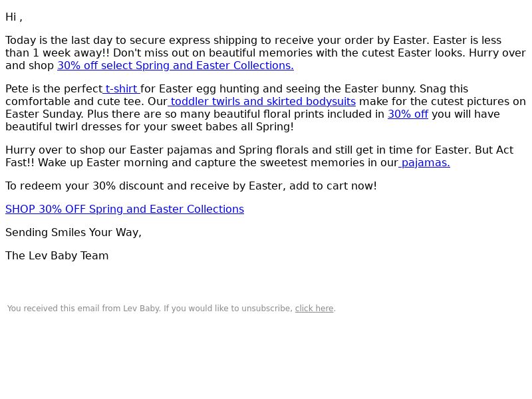
Task: Click the 'Pete is the perfect' text
Action: (54, 89)
